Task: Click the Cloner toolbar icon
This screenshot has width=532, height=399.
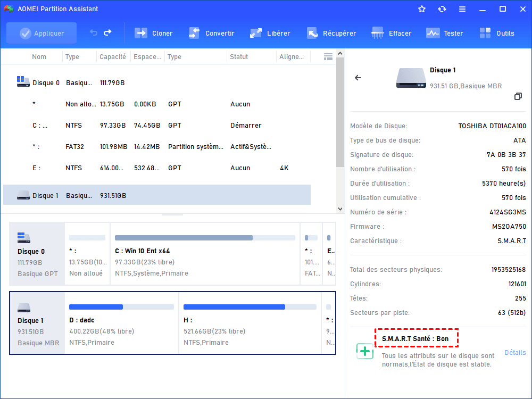Action: (x=141, y=33)
